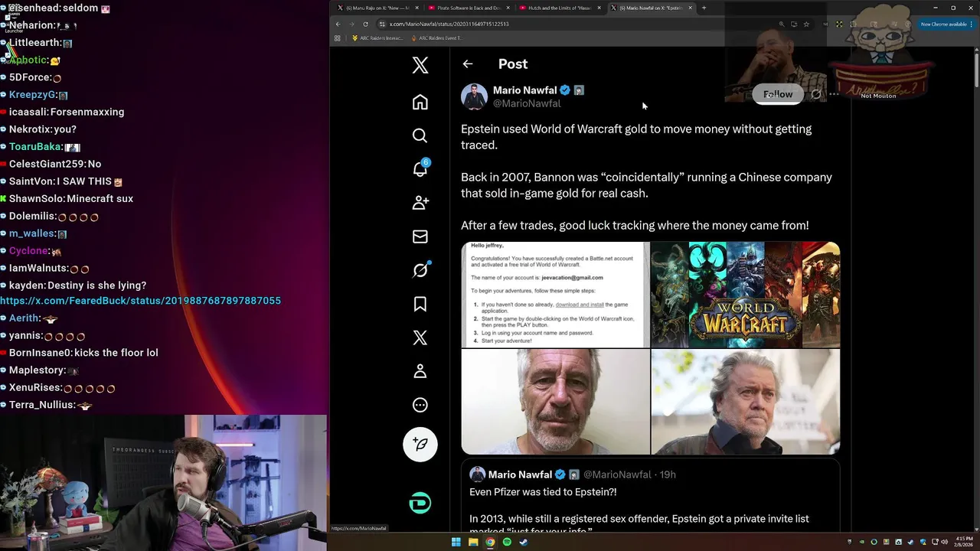Open the Explore search icon in sidebar
Screen dimensions: 980x551
coord(420,135)
